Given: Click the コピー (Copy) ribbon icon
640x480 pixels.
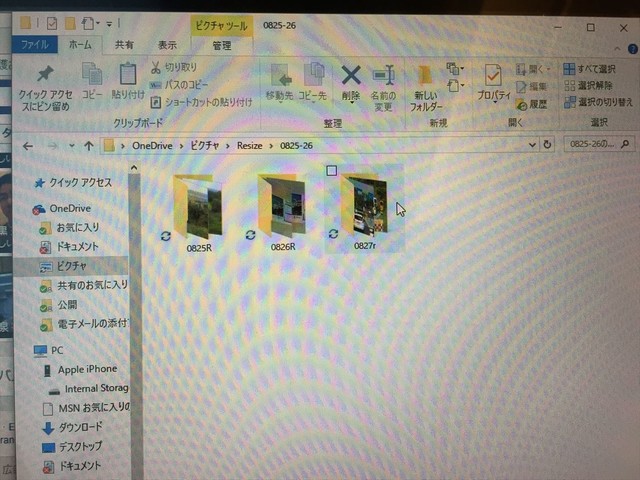Looking at the screenshot, I should point(92,81).
